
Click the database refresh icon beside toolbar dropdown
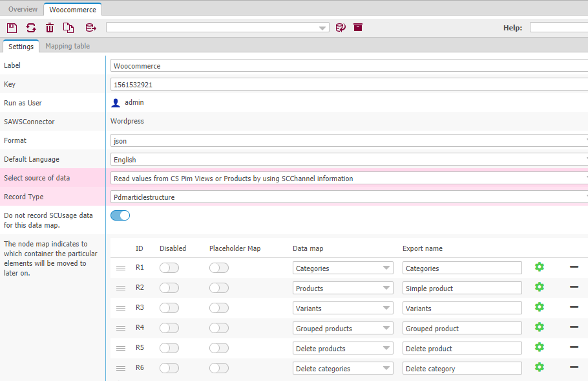341,27
